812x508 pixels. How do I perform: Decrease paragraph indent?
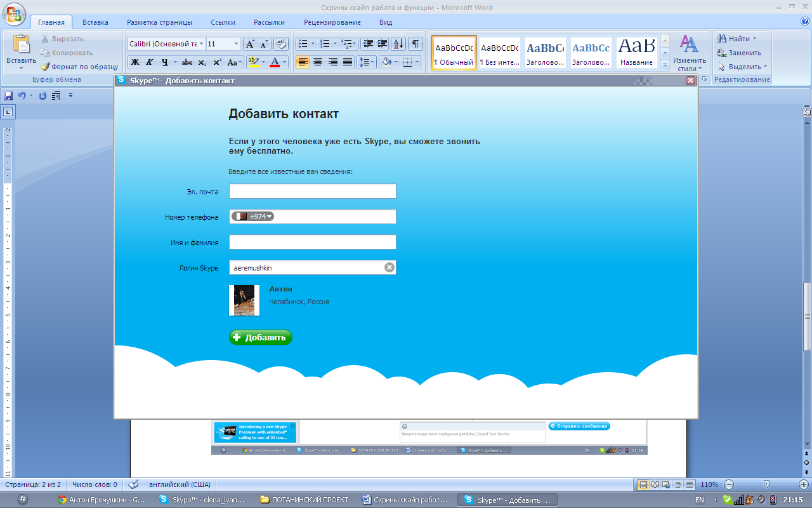pos(368,44)
